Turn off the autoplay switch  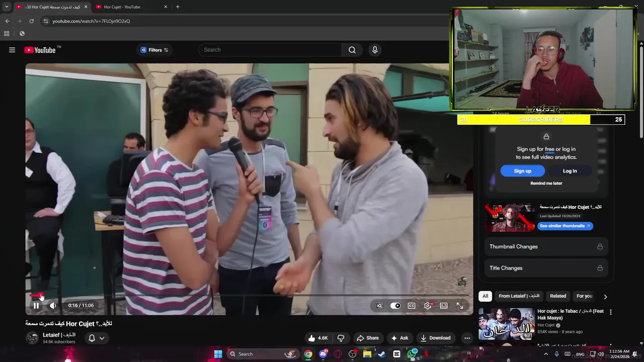pos(395,306)
